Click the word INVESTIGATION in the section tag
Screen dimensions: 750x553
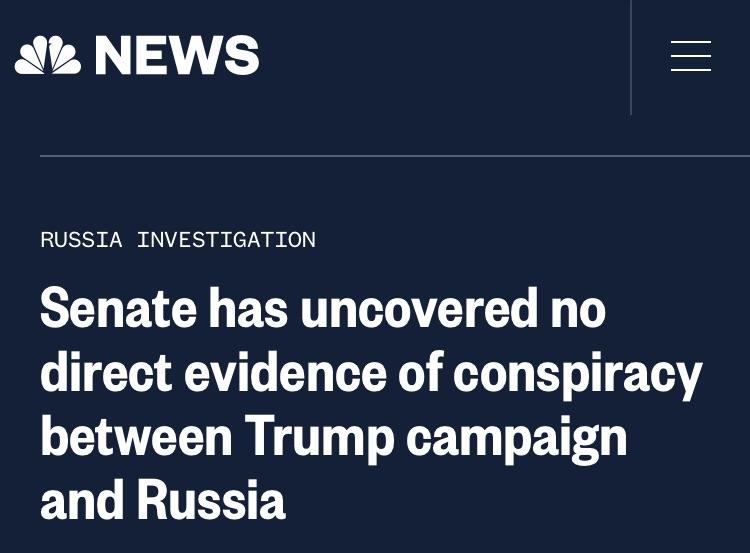pyautogui.click(x=226, y=240)
